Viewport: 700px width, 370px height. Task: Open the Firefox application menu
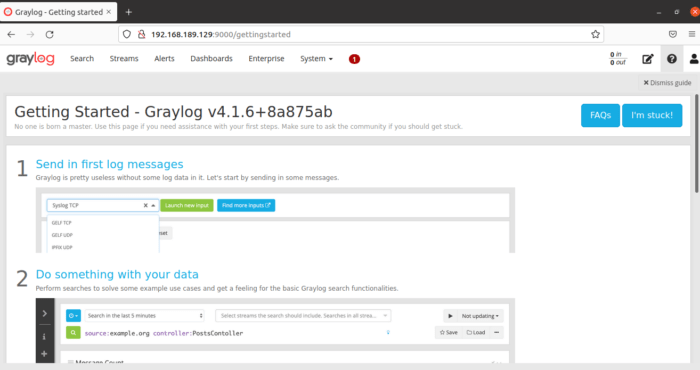coord(692,34)
